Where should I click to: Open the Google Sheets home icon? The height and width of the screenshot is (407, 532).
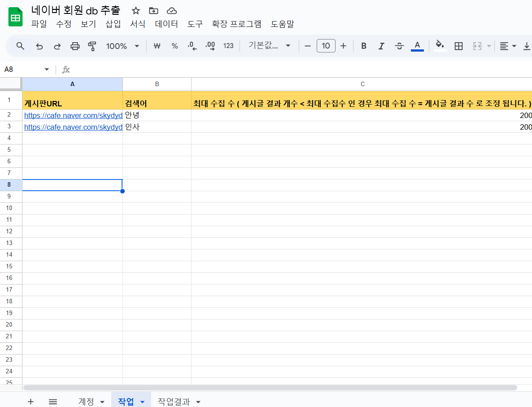tap(15, 17)
